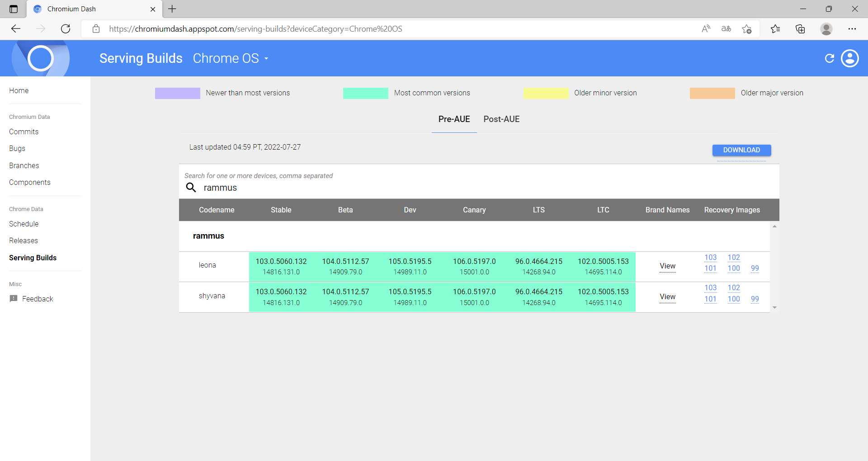Click the Last updated timestamp text

(245, 147)
